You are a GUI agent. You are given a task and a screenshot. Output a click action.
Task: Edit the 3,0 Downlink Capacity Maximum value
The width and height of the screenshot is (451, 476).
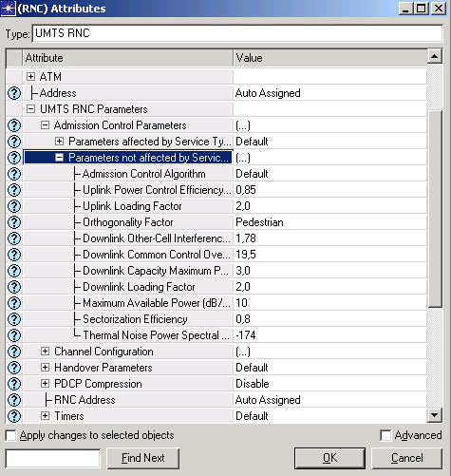[x=243, y=271]
